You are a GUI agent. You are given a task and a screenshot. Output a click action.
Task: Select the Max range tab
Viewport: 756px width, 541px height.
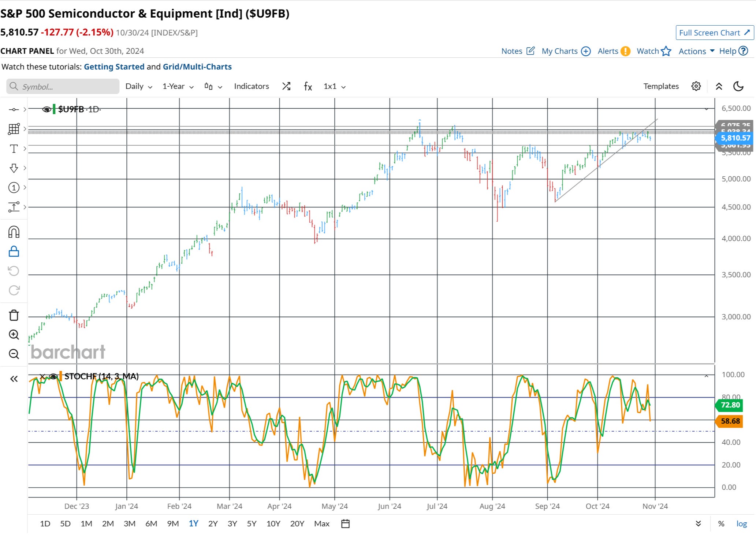[x=322, y=524]
